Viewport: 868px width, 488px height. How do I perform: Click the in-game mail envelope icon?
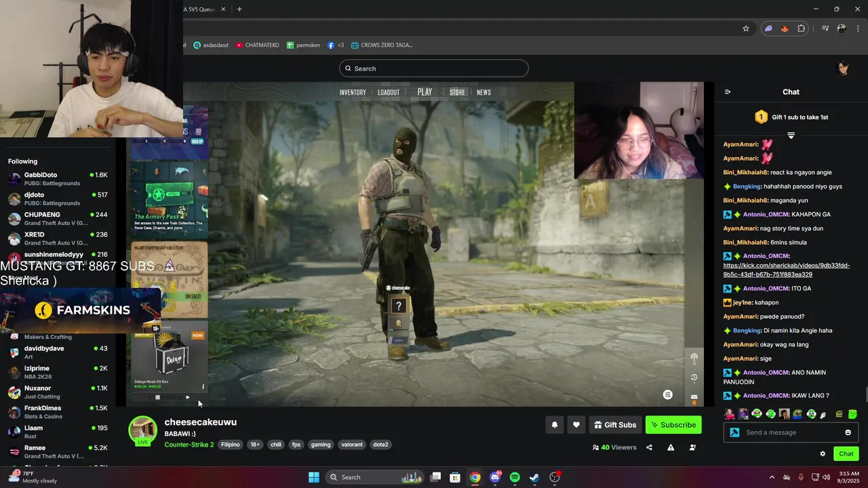[694, 397]
